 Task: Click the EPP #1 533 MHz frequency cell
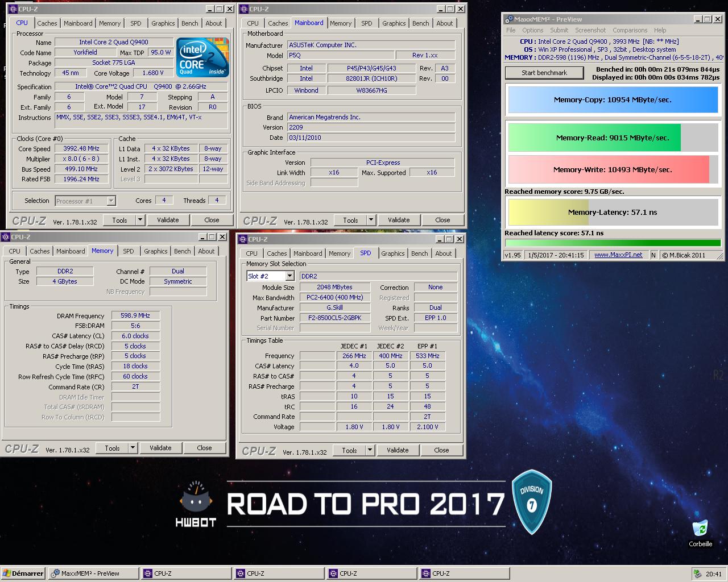coord(427,356)
